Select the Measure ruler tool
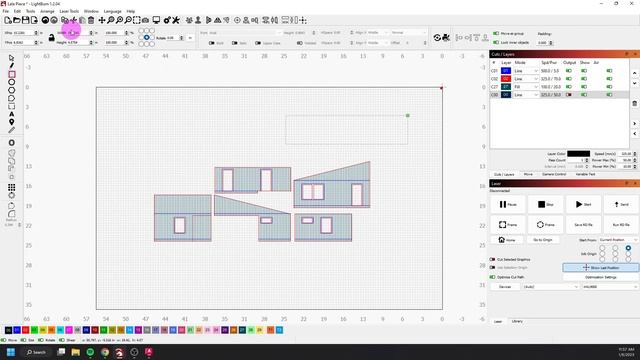Image resolution: width=640 pixels, height=360 pixels. point(11,130)
